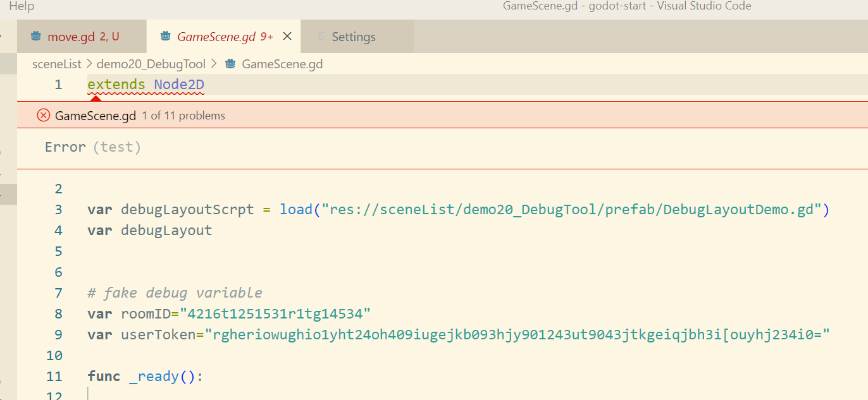Click the "2, U" badge on move.gd tab

point(109,37)
